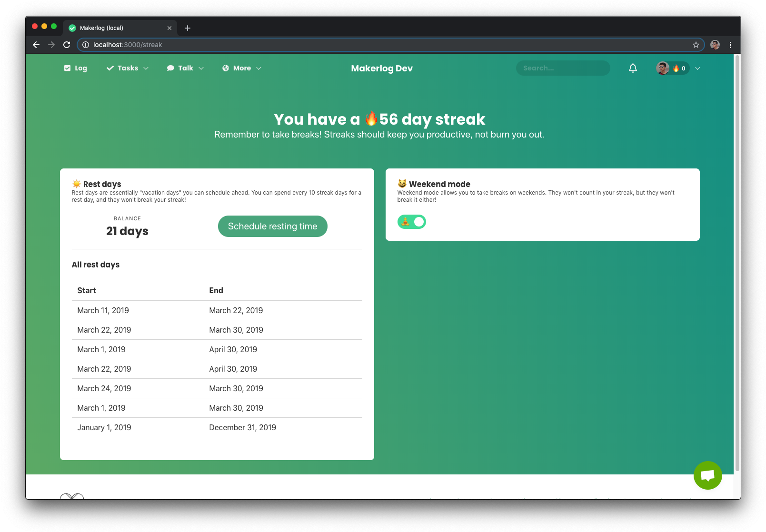Image resolution: width=766 pixels, height=532 pixels.
Task: Click the sun emoji beside Rest days
Action: coord(77,184)
